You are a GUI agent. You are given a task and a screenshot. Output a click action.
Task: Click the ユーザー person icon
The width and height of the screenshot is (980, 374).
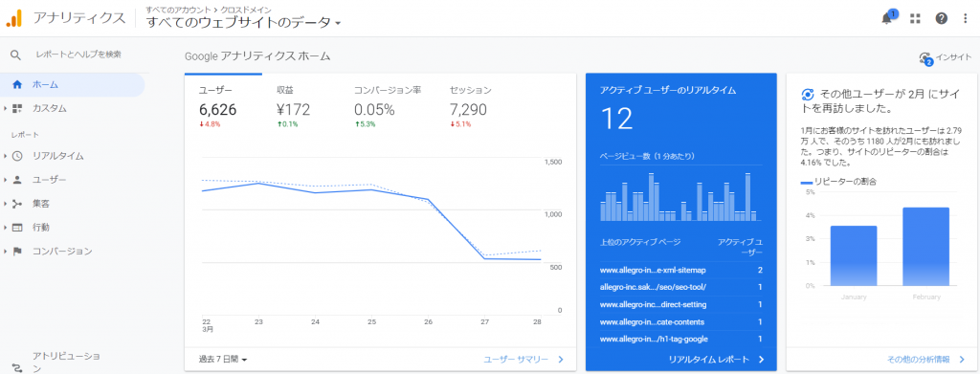click(17, 180)
